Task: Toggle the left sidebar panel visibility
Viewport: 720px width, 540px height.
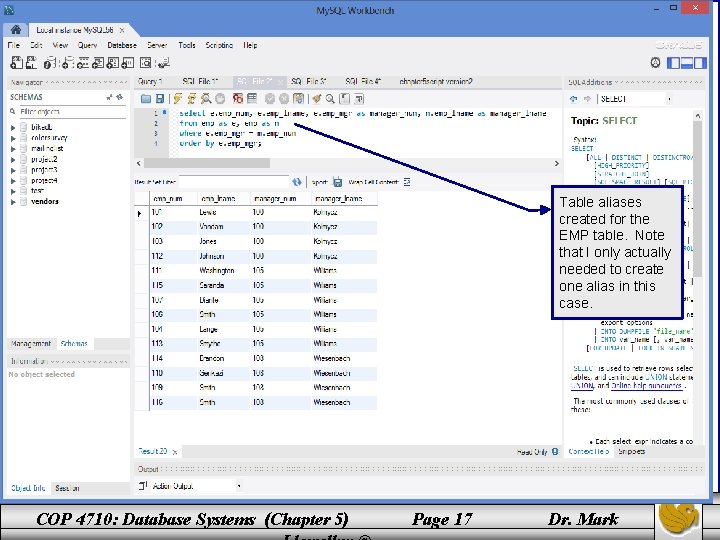Action: (673, 63)
